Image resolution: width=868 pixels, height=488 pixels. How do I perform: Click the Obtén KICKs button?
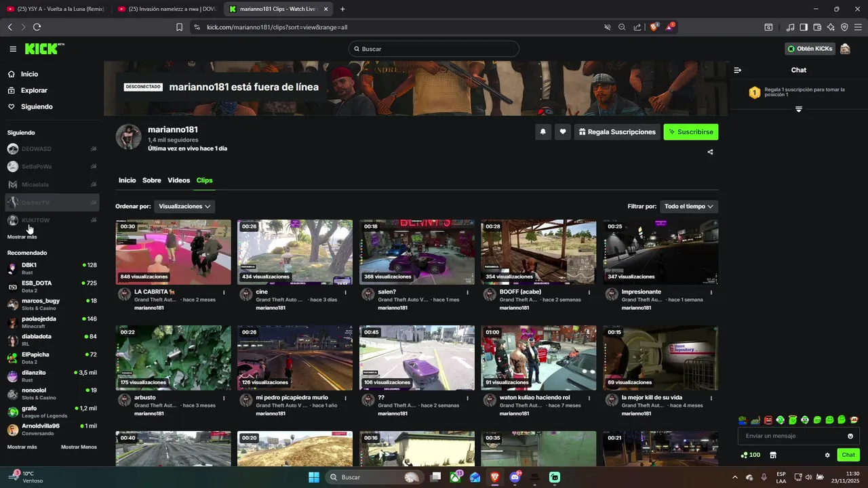(810, 49)
